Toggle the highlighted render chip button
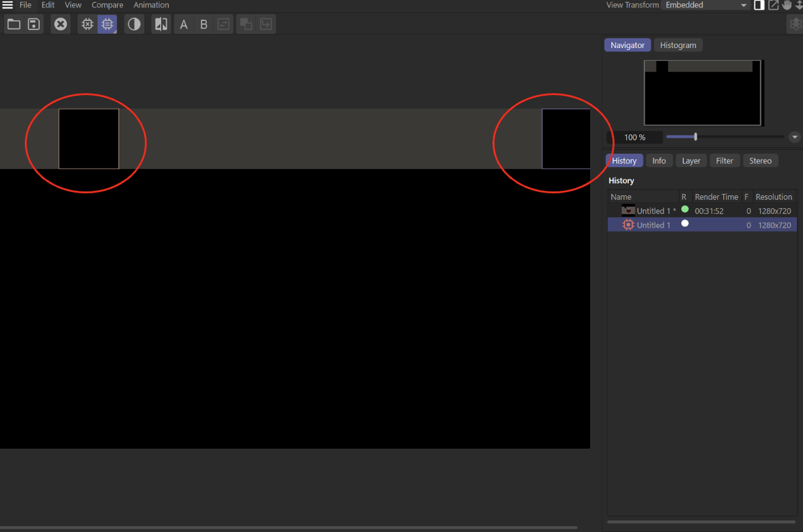Screen dimensions: 803x532 tap(107, 24)
